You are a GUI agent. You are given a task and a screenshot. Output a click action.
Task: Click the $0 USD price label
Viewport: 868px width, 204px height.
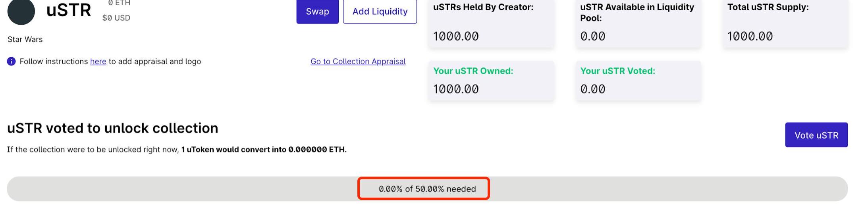[116, 18]
